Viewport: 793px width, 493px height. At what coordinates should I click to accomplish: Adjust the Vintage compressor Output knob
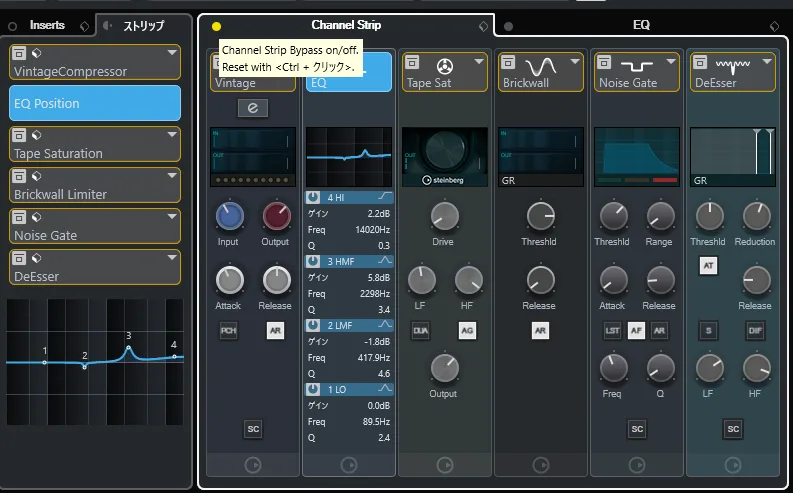pos(277,216)
